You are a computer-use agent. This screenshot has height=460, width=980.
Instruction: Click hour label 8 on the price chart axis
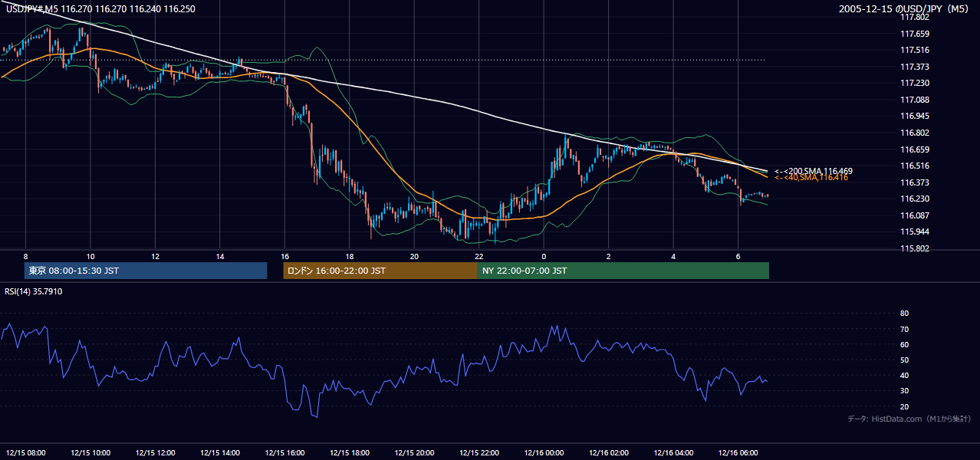pyautogui.click(x=25, y=256)
